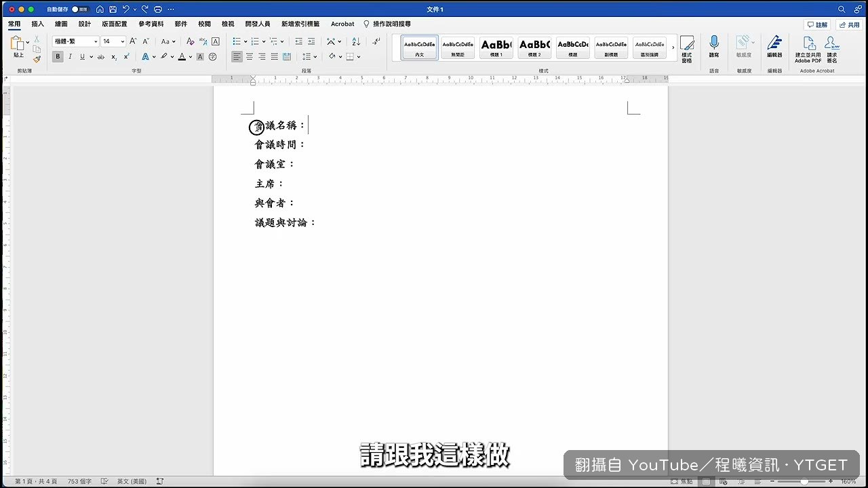Open the Insert (插入) ribbon tab
The height and width of the screenshot is (488, 868).
tap(37, 24)
